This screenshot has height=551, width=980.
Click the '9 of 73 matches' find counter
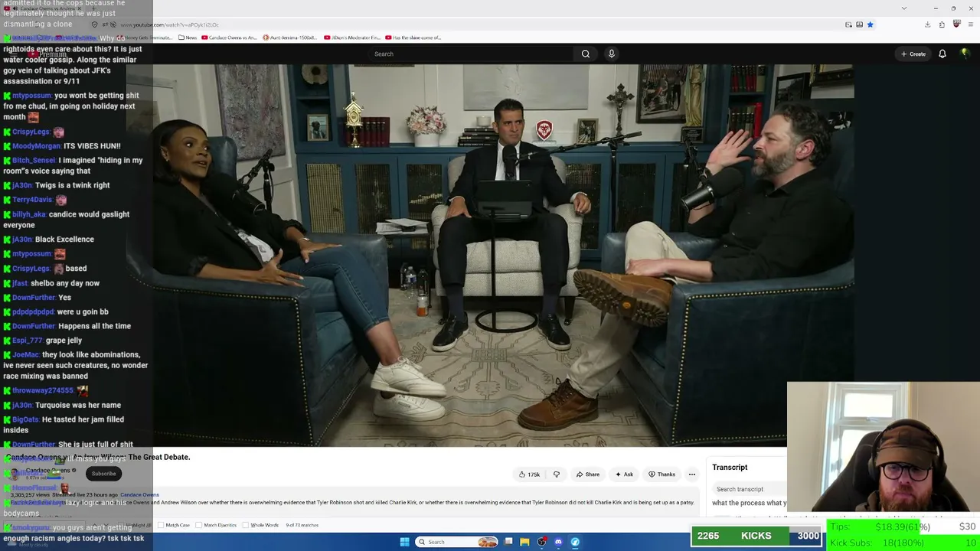click(x=302, y=525)
